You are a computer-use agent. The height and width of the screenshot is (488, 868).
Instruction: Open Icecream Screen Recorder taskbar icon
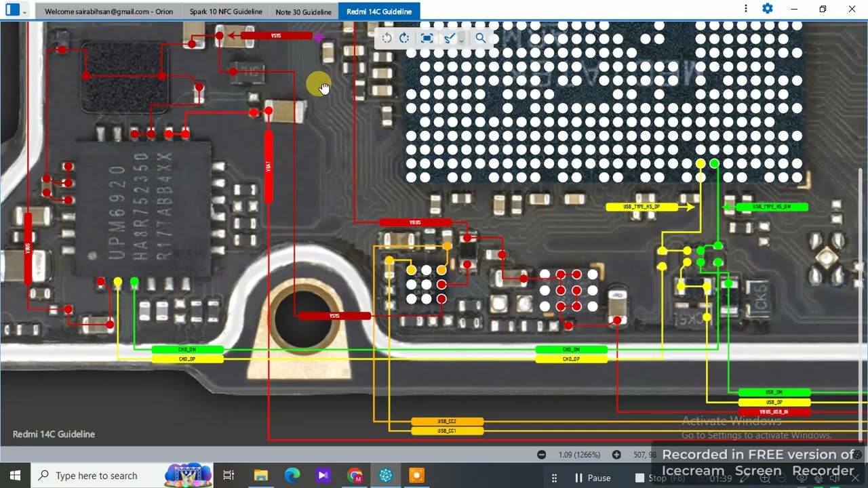(417, 475)
